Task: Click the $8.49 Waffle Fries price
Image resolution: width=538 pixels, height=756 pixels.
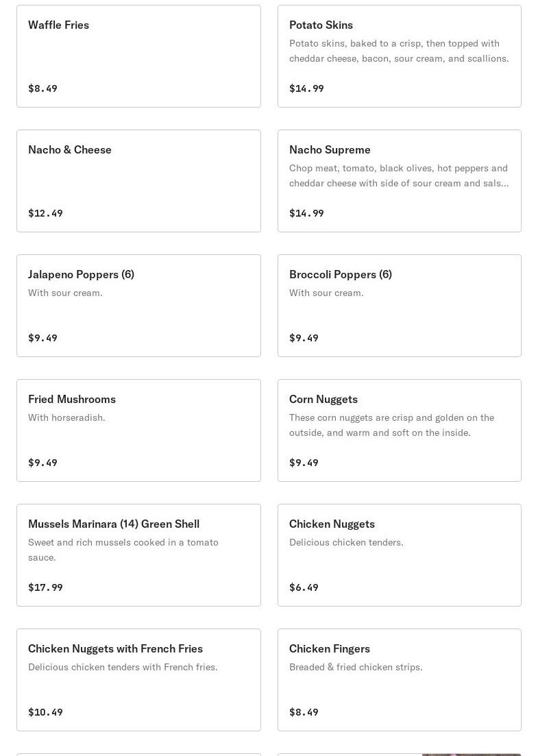Action: tap(42, 88)
